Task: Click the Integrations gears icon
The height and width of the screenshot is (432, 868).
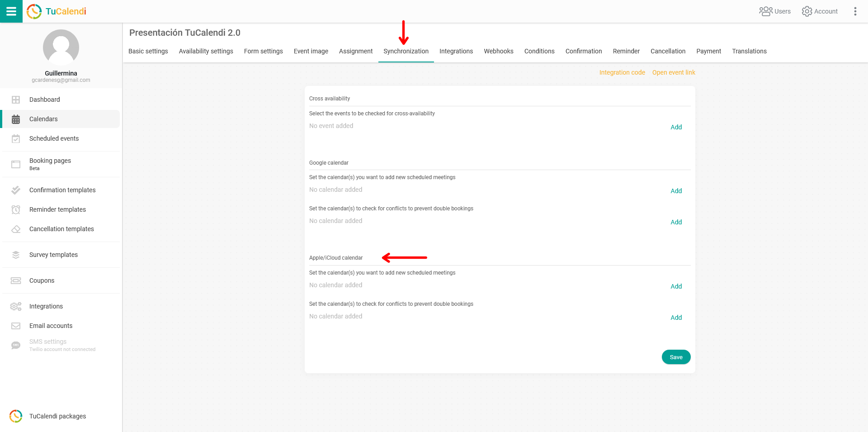Action: (x=16, y=306)
